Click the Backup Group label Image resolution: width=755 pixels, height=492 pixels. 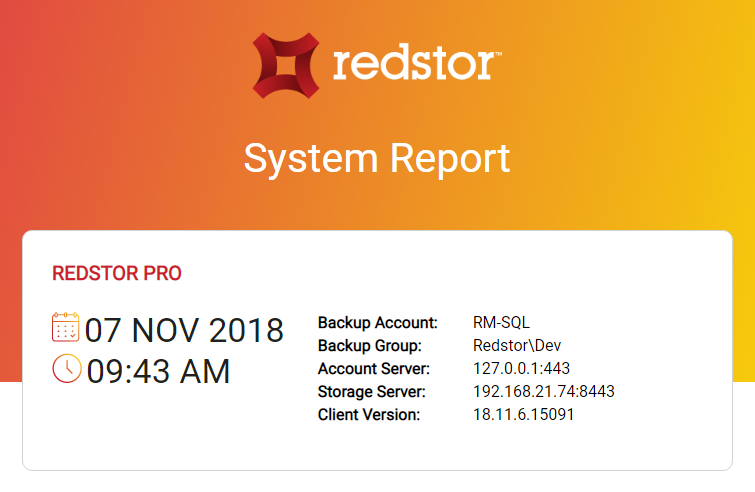370,346
